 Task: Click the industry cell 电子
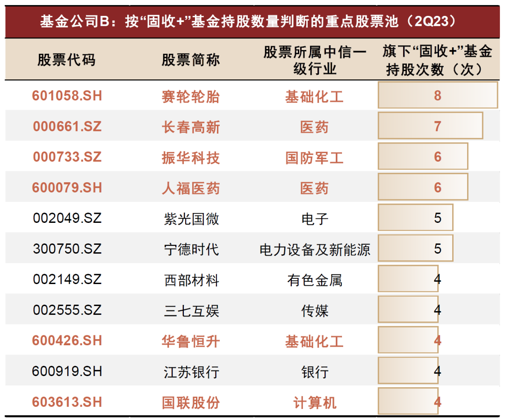point(315,219)
